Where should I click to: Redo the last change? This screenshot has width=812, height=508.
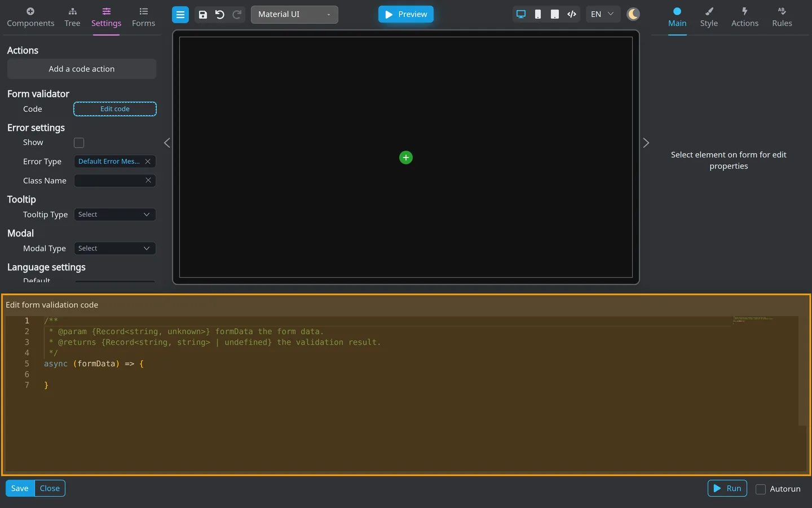237,15
